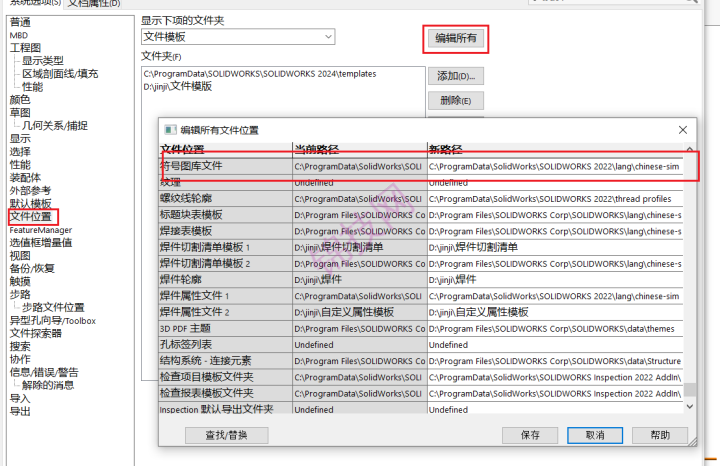Image resolution: width=720 pixels, height=466 pixels.
Task: Select 文件探索器 in the options tree
Action: pyautogui.click(x=35, y=333)
